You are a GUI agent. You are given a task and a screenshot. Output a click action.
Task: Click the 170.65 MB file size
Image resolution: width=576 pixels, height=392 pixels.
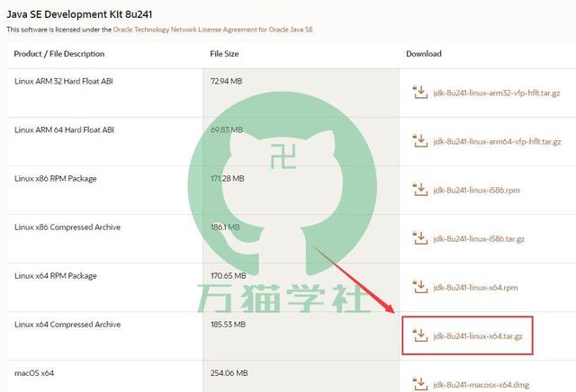tap(228, 276)
